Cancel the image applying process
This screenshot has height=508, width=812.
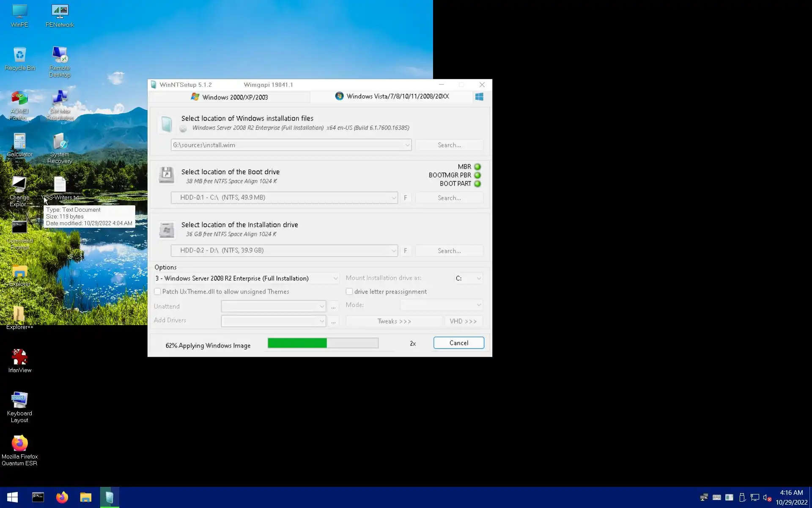pos(458,343)
